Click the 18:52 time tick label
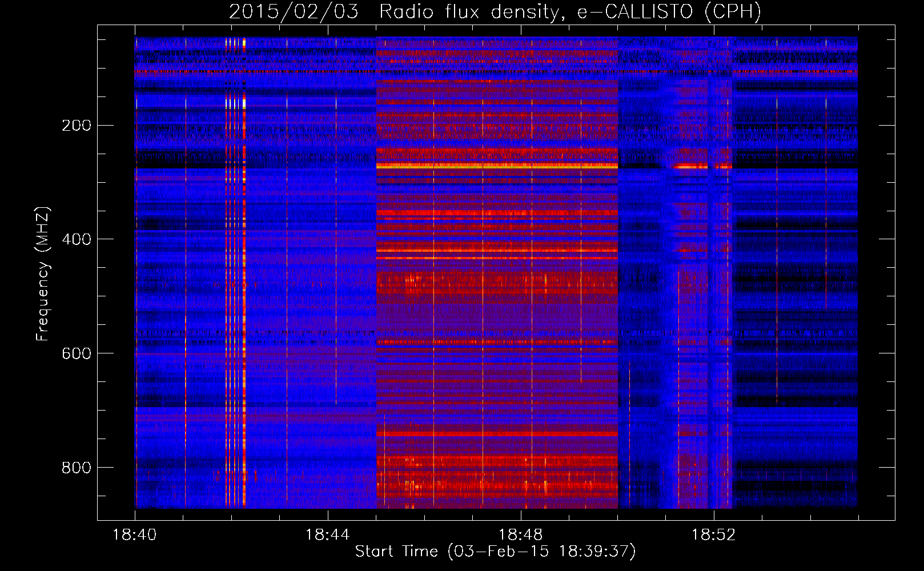The width and height of the screenshot is (924, 571). [714, 535]
